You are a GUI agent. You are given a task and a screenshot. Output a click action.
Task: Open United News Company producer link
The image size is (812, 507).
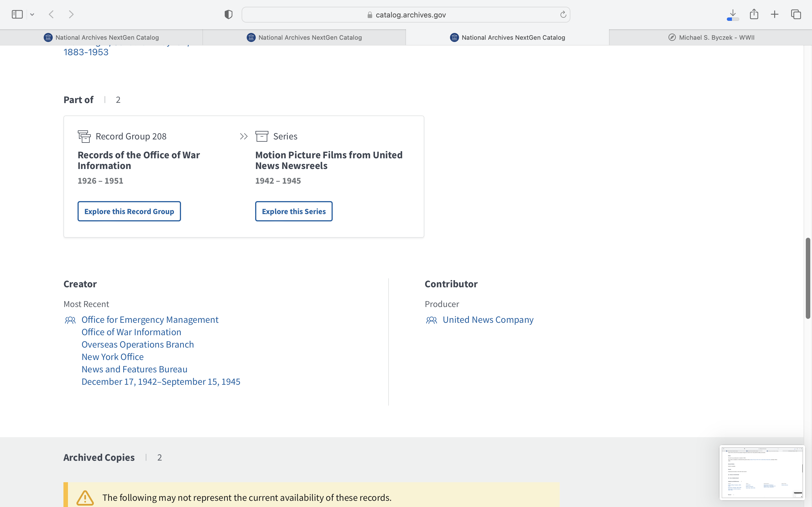click(x=488, y=320)
